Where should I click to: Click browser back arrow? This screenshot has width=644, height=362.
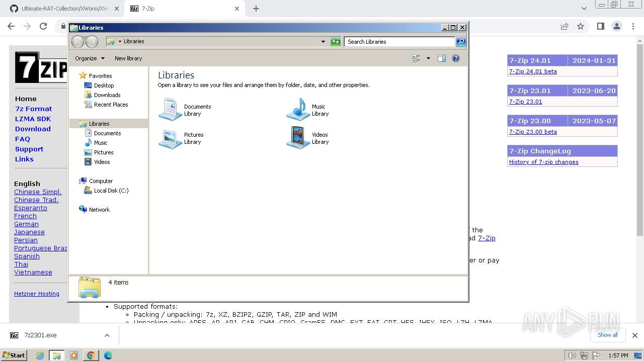click(11, 26)
